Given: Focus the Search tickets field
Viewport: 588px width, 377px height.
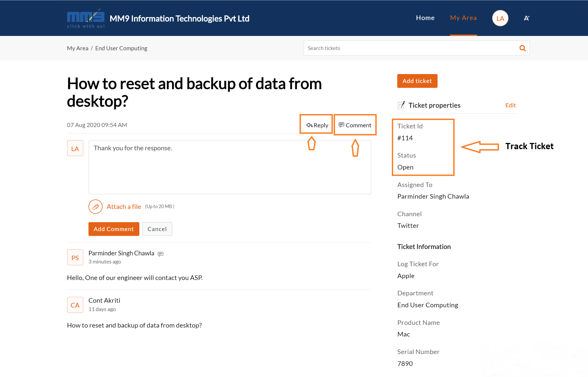Looking at the screenshot, I should point(410,48).
